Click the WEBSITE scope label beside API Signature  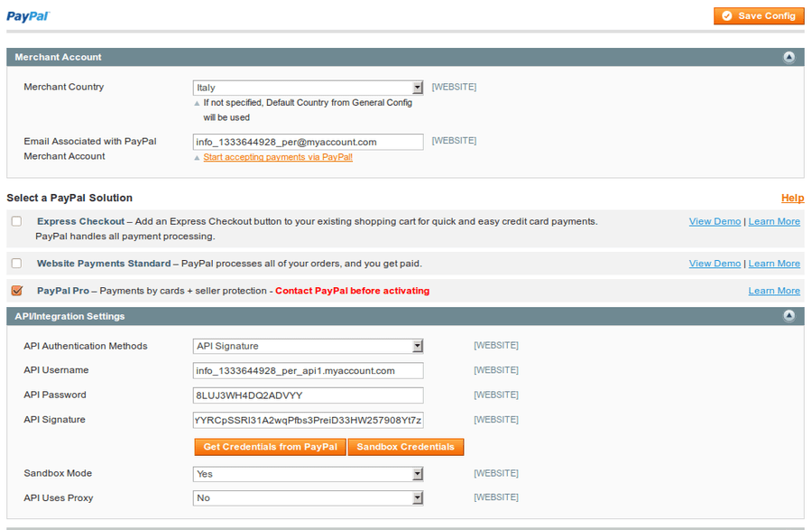click(x=496, y=420)
